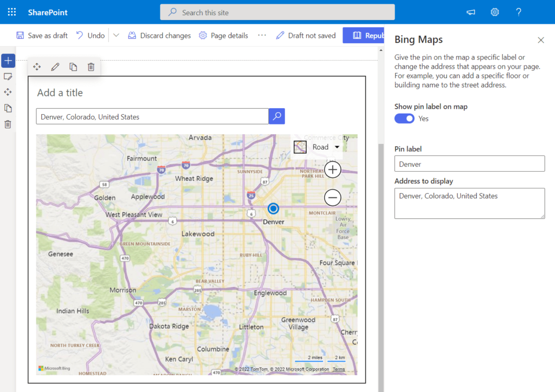Viewport: 555px width, 392px height.
Task: Click the Ken Caryl label on map
Action: 179,359
